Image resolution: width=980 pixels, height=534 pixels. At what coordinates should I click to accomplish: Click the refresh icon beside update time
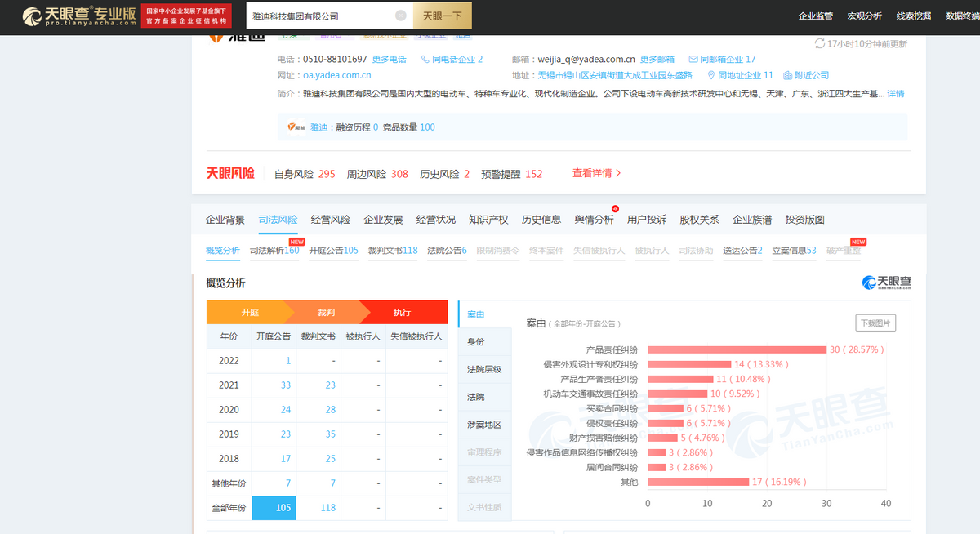coord(819,44)
